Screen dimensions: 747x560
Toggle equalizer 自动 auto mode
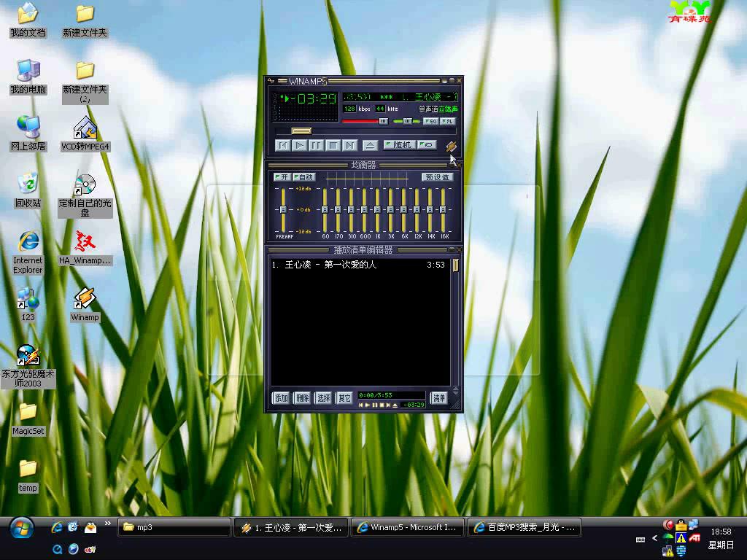303,177
